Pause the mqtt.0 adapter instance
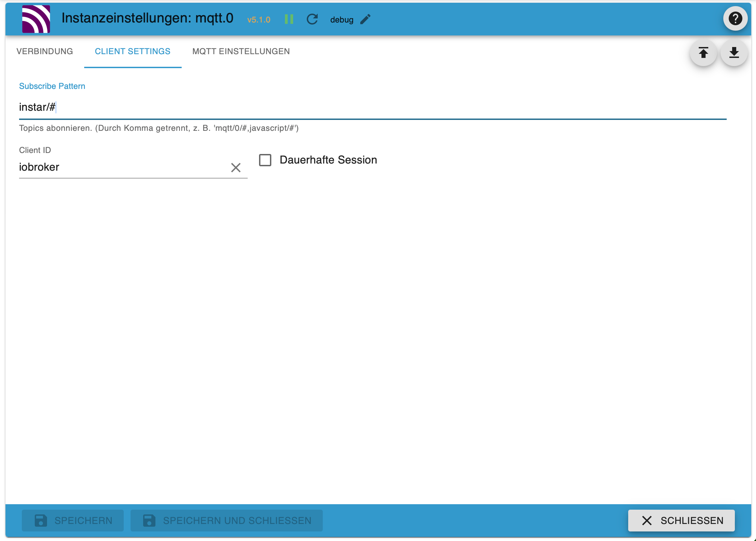Image resolution: width=756 pixels, height=541 pixels. (x=289, y=19)
